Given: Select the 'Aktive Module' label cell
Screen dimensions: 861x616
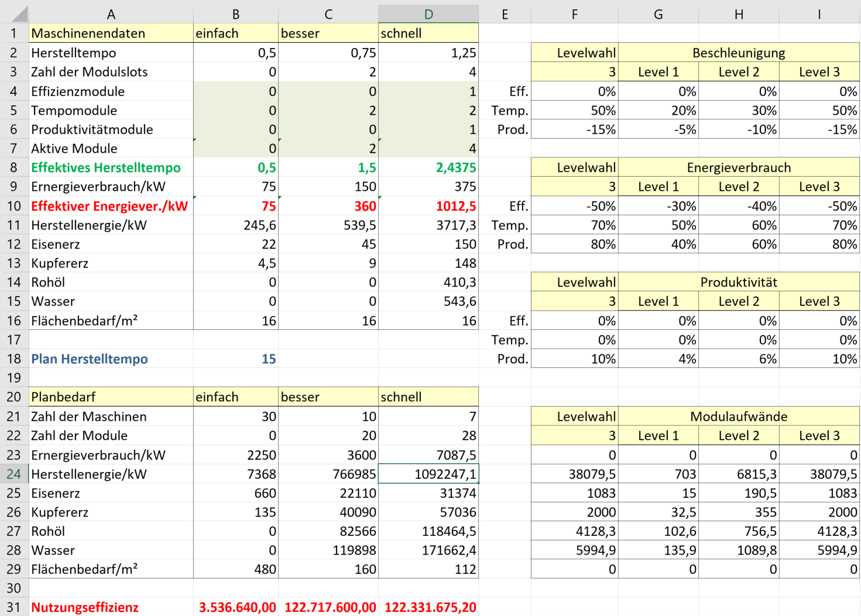Looking at the screenshot, I should (x=111, y=149).
